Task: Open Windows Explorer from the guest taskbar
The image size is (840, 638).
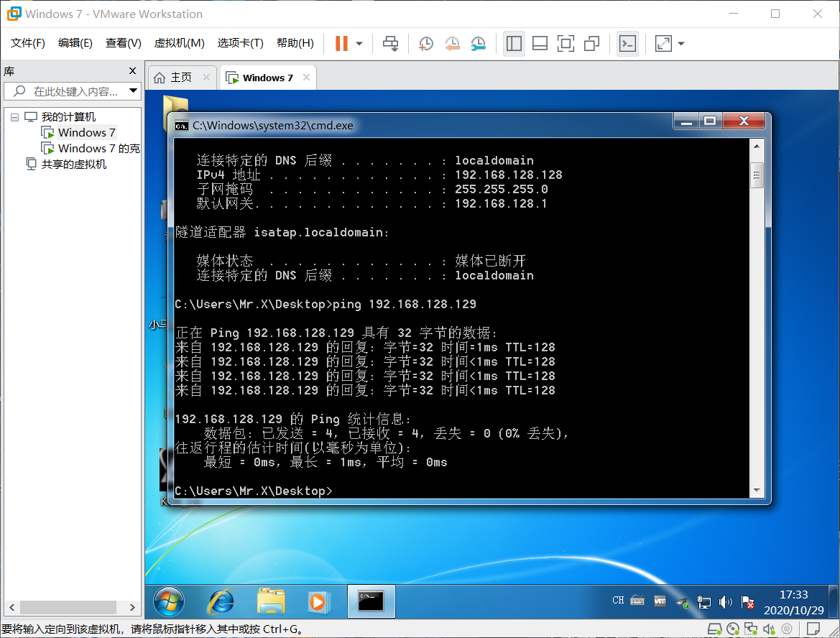Action: click(270, 601)
